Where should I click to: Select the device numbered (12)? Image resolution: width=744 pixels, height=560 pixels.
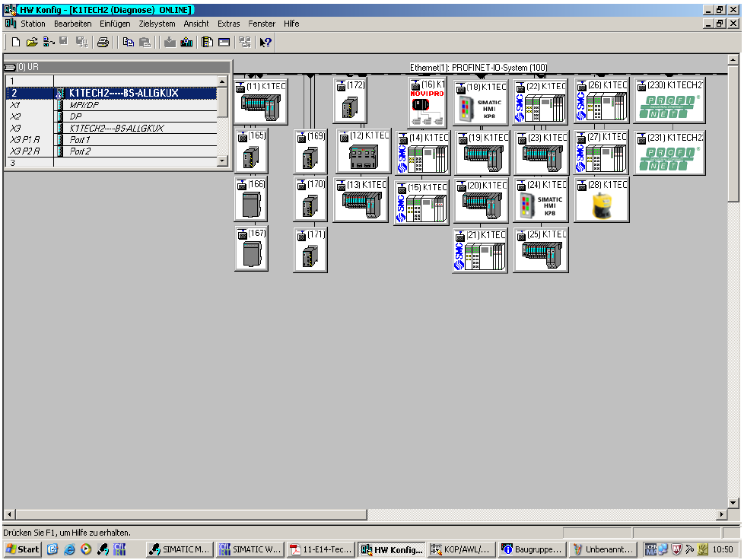point(364,151)
